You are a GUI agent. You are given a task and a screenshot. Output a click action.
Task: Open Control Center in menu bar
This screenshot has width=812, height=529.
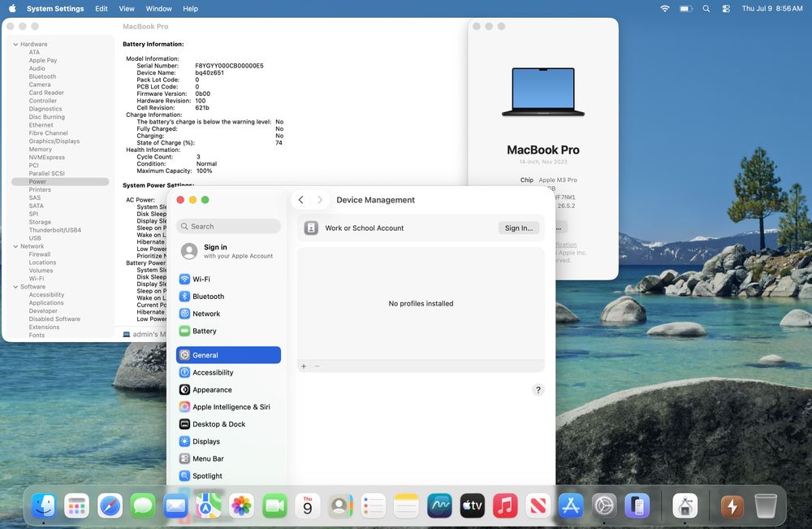[726, 9]
